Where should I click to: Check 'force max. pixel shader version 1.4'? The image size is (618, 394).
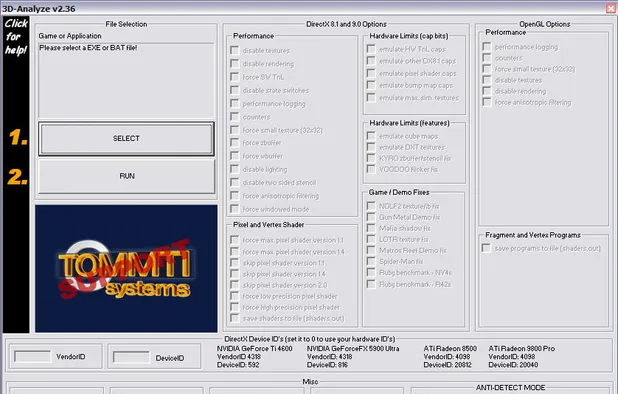pos(235,251)
